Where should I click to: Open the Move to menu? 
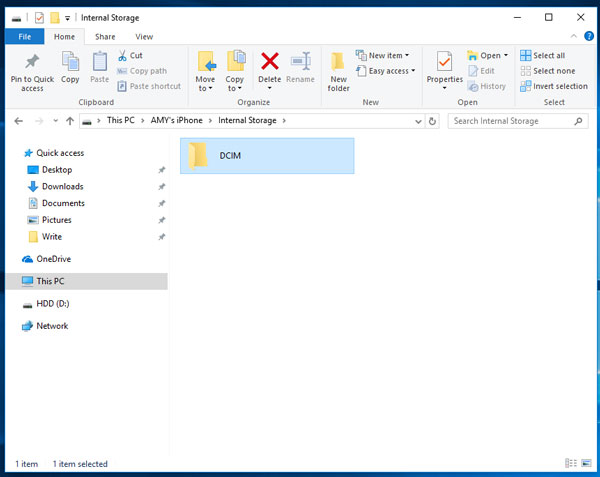point(205,71)
